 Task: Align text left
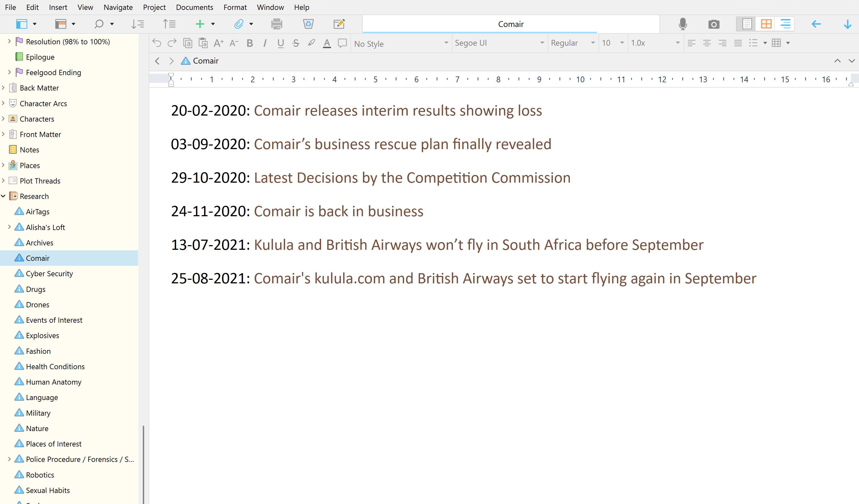tap(691, 43)
